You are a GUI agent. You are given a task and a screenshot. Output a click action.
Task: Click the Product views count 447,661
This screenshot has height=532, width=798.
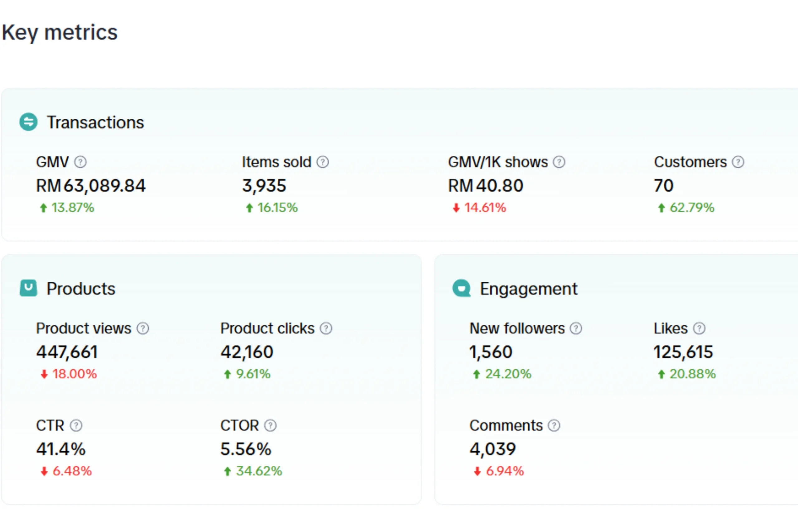[67, 352]
